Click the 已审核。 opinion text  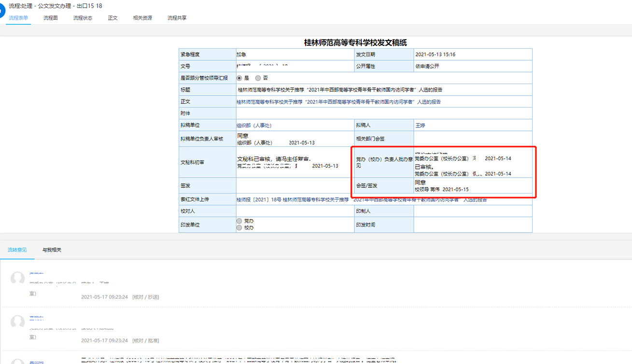424,166
